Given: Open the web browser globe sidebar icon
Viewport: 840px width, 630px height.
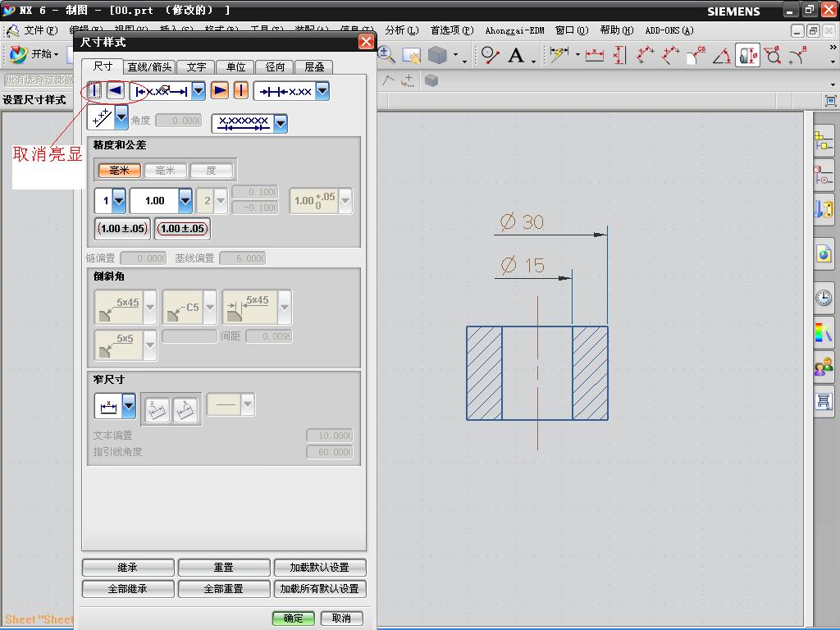Looking at the screenshot, I should coord(824,253).
